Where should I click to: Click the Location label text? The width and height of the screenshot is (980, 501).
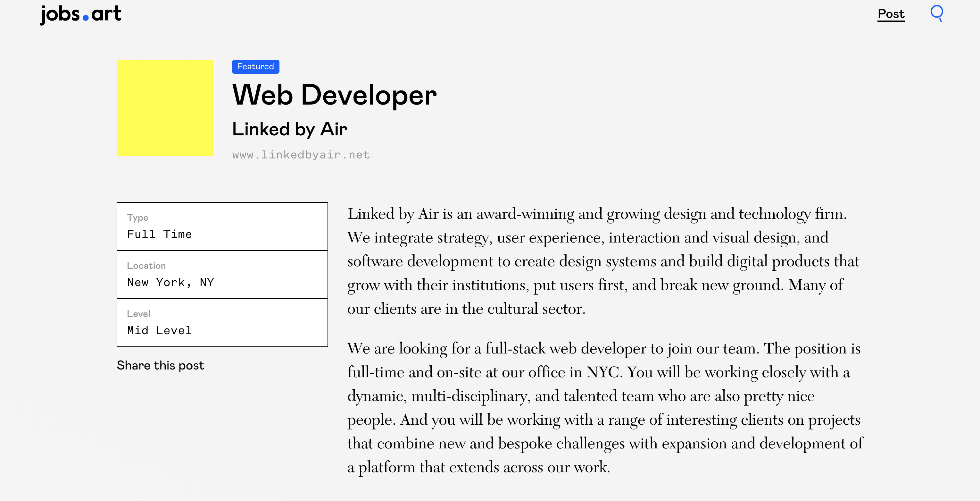pos(146,265)
